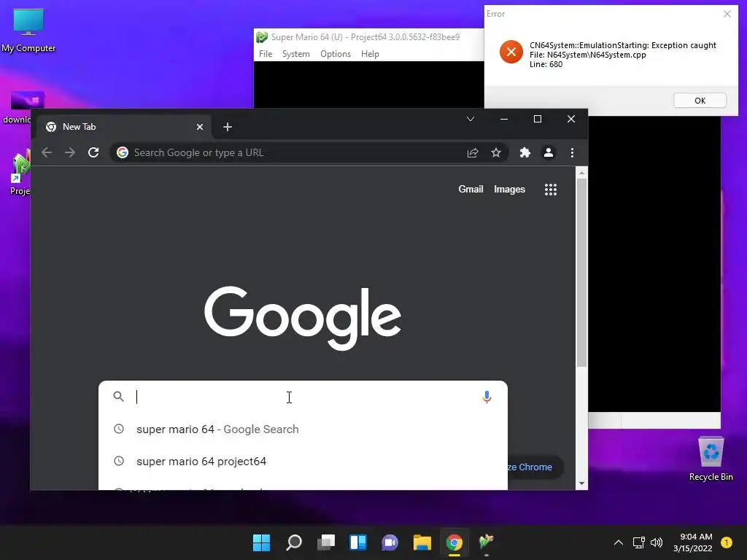Bookmark this tab with star icon
The height and width of the screenshot is (560, 747).
pyautogui.click(x=496, y=152)
